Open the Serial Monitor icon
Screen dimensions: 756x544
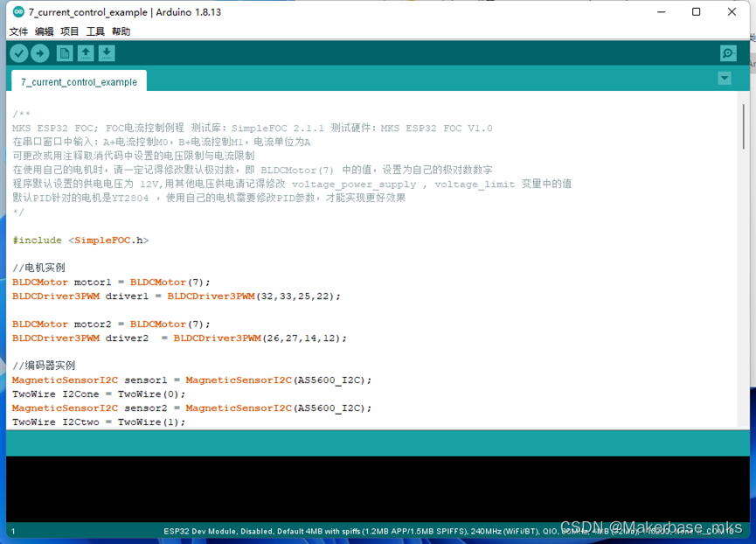click(x=728, y=52)
